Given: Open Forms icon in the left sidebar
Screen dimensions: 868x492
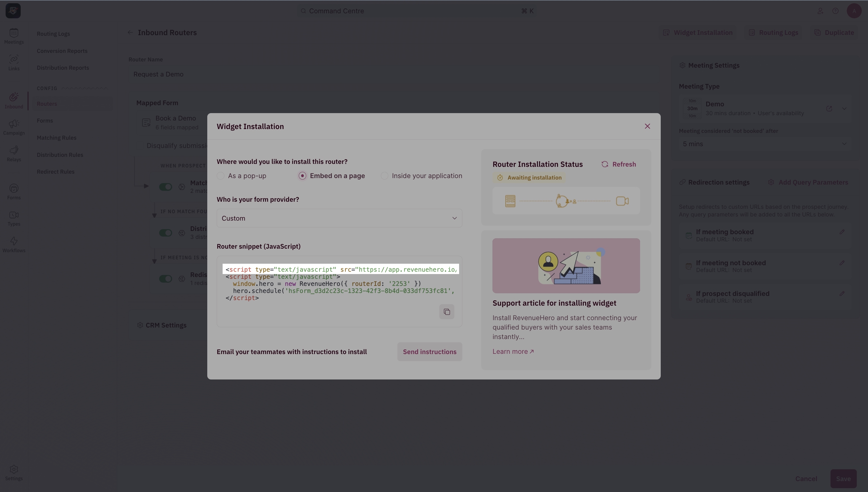Looking at the screenshot, I should click(x=14, y=192).
